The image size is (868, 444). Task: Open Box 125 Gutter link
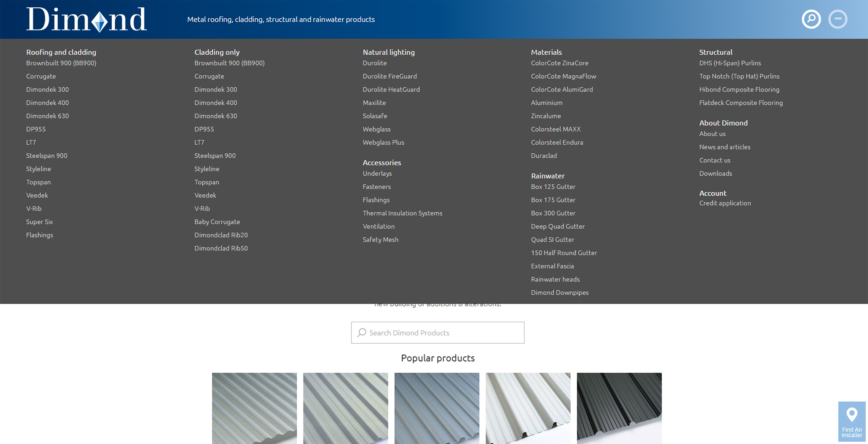(553, 187)
